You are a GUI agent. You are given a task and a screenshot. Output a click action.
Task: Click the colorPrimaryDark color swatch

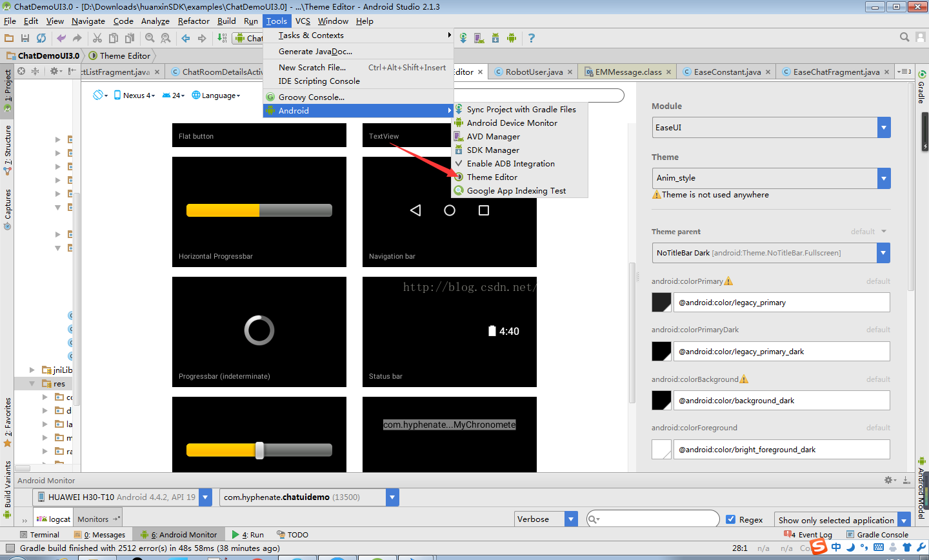(x=662, y=352)
